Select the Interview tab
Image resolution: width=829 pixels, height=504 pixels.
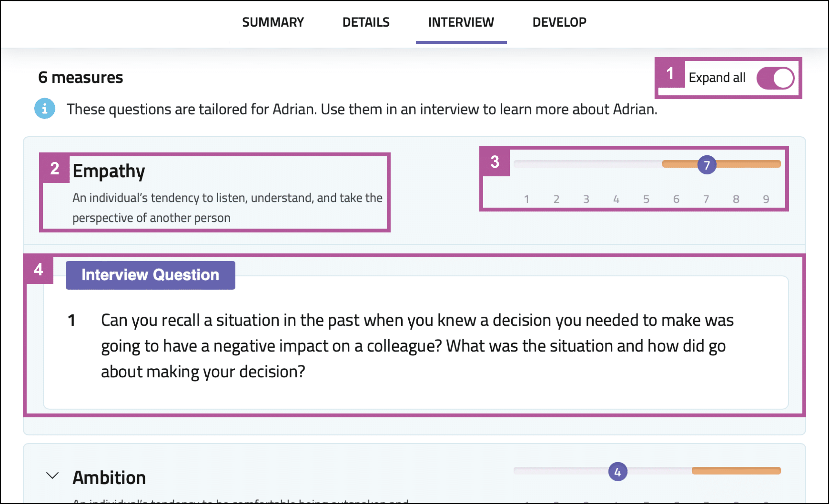point(461,23)
